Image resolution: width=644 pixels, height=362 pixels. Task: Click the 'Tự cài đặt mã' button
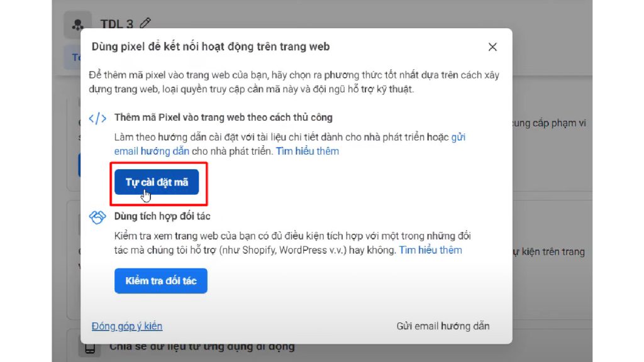point(157,182)
